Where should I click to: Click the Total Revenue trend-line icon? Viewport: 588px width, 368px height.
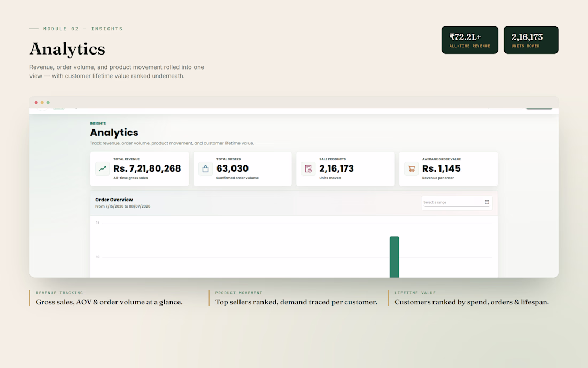(x=103, y=169)
